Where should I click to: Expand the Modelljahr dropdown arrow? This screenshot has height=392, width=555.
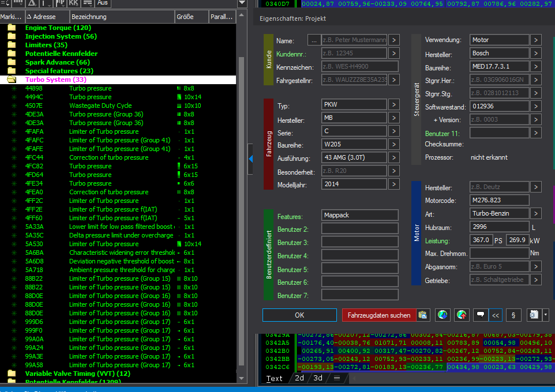click(x=393, y=184)
